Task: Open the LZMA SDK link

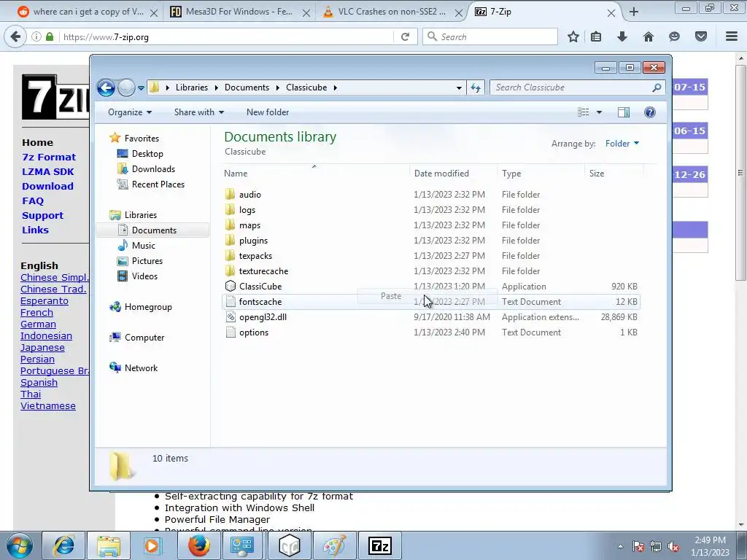Action: click(x=47, y=172)
